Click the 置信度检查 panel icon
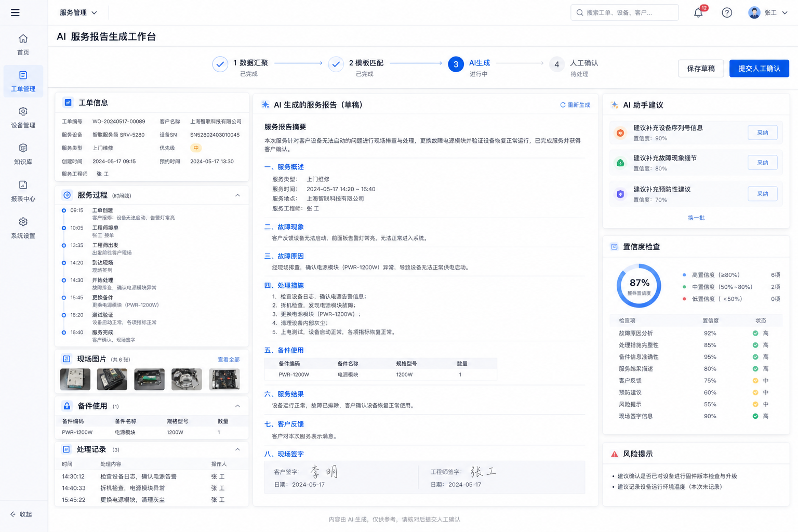Image resolution: width=798 pixels, height=532 pixels. [x=614, y=247]
